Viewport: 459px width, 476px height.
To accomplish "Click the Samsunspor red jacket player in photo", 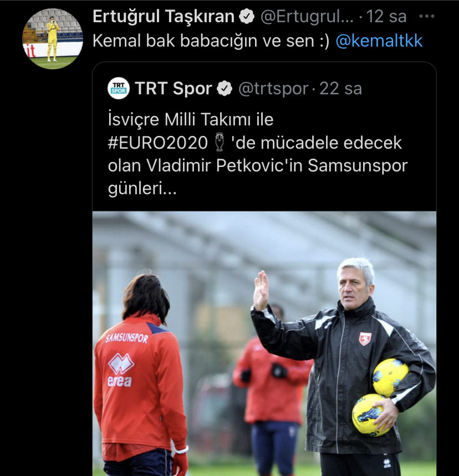I will point(141,375).
